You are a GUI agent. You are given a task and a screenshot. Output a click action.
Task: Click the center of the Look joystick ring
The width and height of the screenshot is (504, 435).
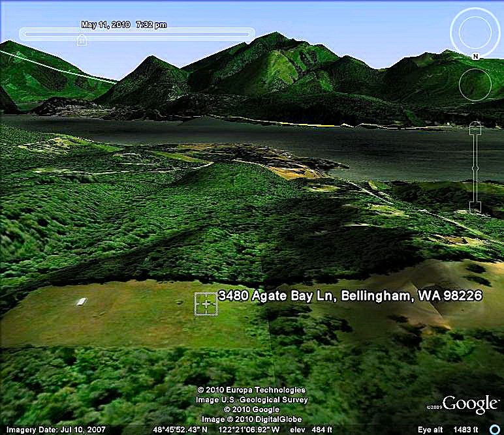[x=475, y=31]
